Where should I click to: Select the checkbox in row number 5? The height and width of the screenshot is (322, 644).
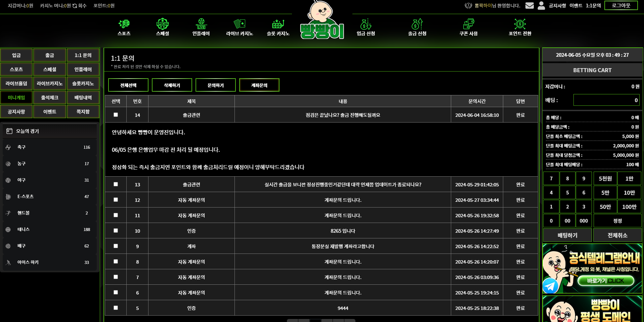pos(116,308)
